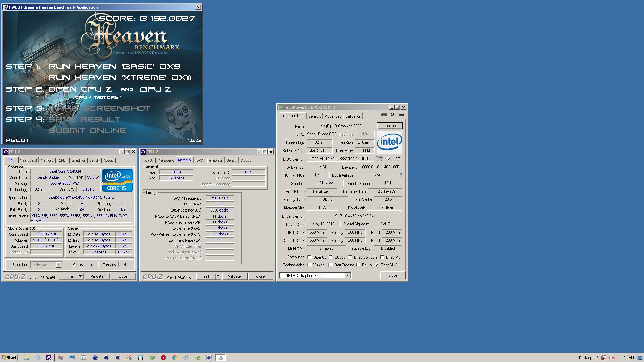This screenshot has height=362, width=644.
Task: Click the Lookup button in GPU-Z
Action: pos(390,126)
